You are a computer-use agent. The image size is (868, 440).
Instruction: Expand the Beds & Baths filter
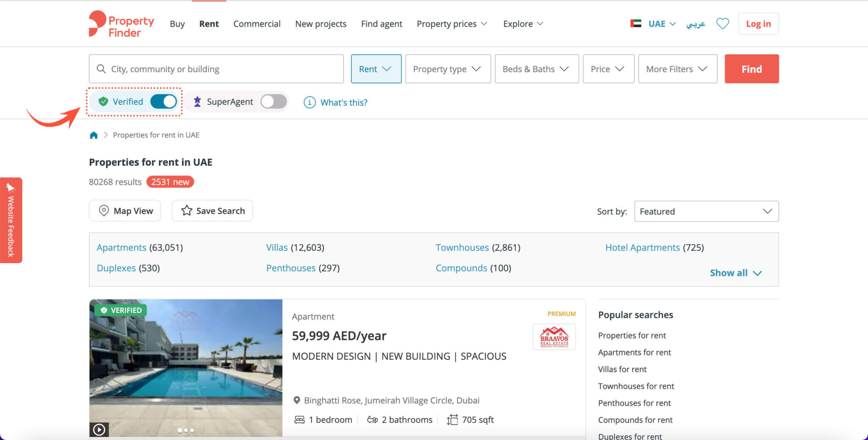pyautogui.click(x=536, y=69)
